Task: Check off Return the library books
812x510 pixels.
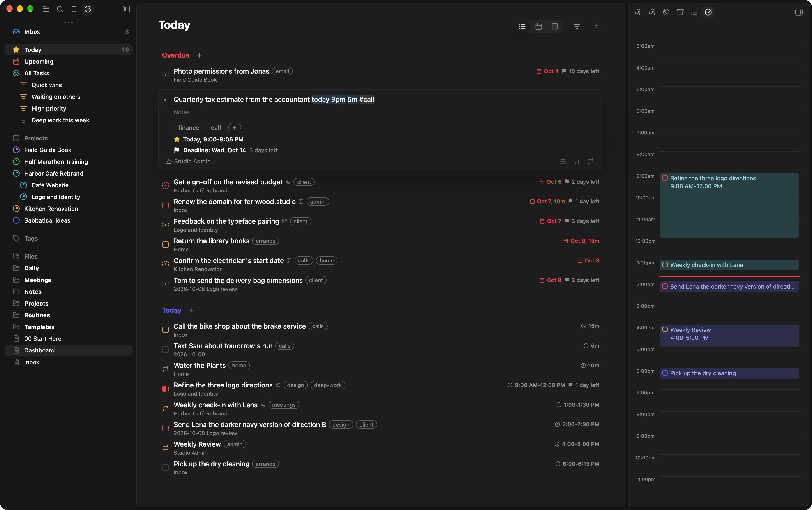Action: pos(166,245)
